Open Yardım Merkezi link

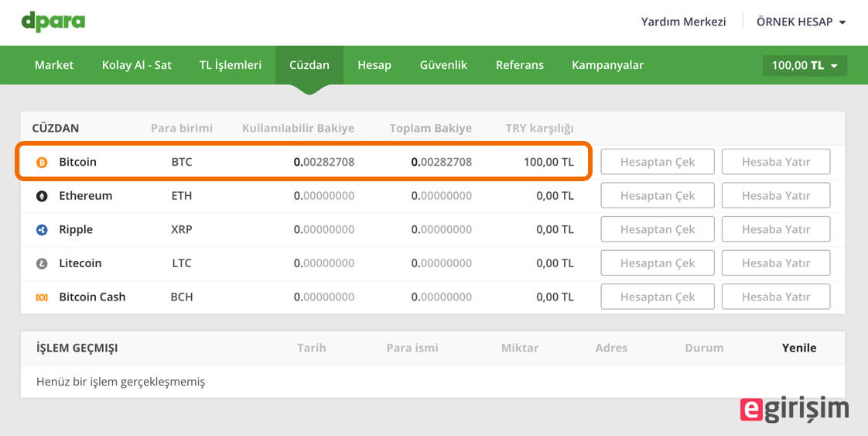[x=684, y=22]
